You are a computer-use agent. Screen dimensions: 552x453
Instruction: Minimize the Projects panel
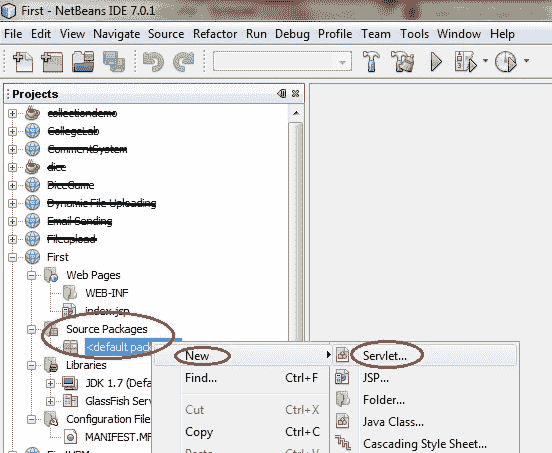pyautogui.click(x=282, y=94)
